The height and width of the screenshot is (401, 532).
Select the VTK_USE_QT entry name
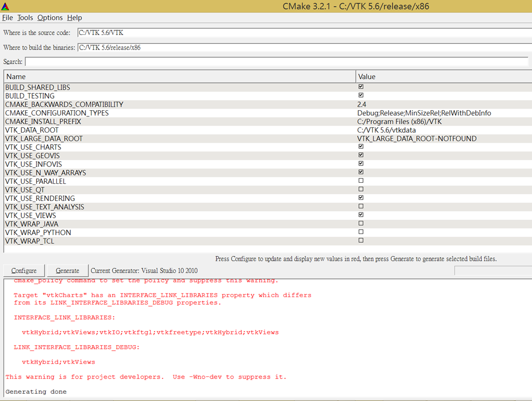[25, 190]
